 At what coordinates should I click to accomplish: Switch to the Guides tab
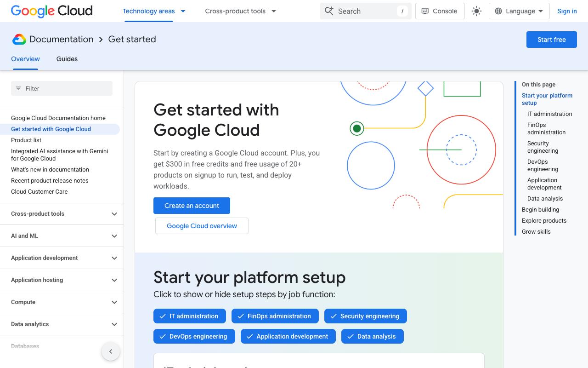point(67,59)
